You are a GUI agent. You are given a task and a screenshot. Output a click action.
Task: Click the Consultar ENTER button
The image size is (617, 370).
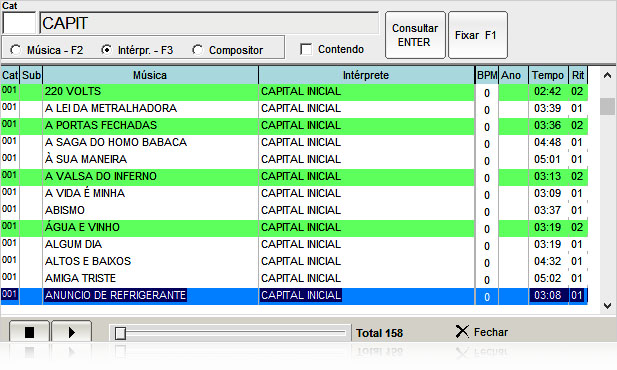coord(415,35)
